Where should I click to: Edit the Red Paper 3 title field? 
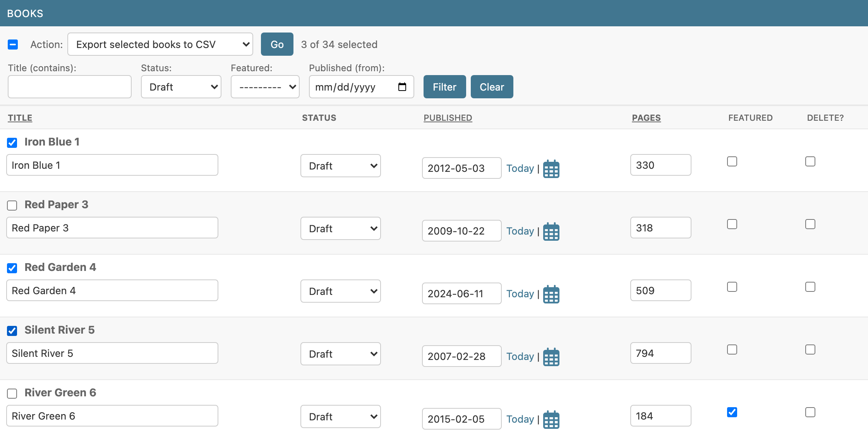coord(112,228)
